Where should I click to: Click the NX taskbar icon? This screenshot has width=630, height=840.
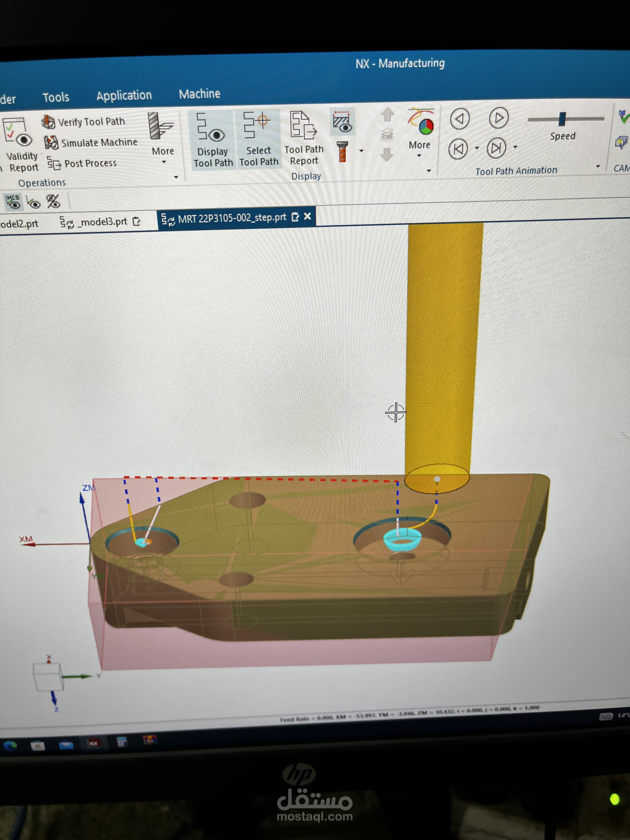tap(94, 743)
